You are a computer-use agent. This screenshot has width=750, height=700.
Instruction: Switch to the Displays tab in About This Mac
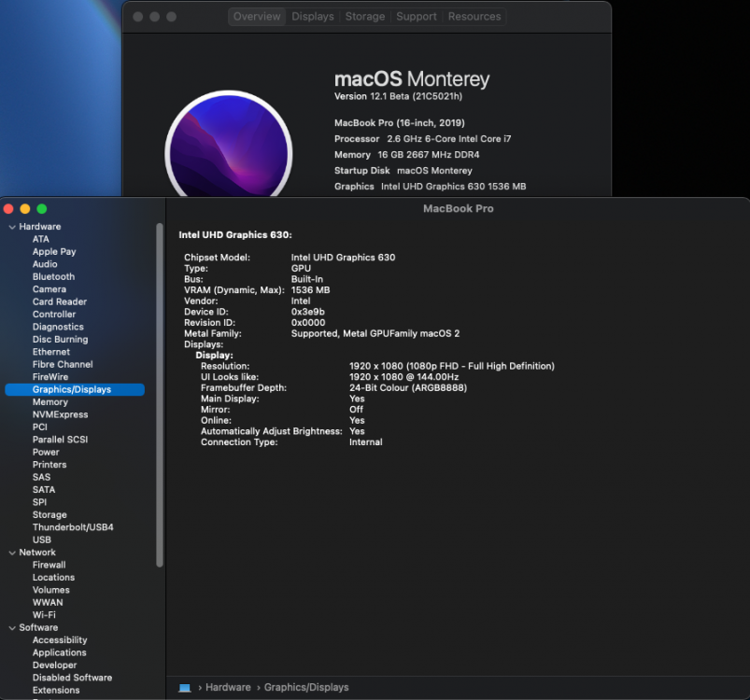coord(313,17)
